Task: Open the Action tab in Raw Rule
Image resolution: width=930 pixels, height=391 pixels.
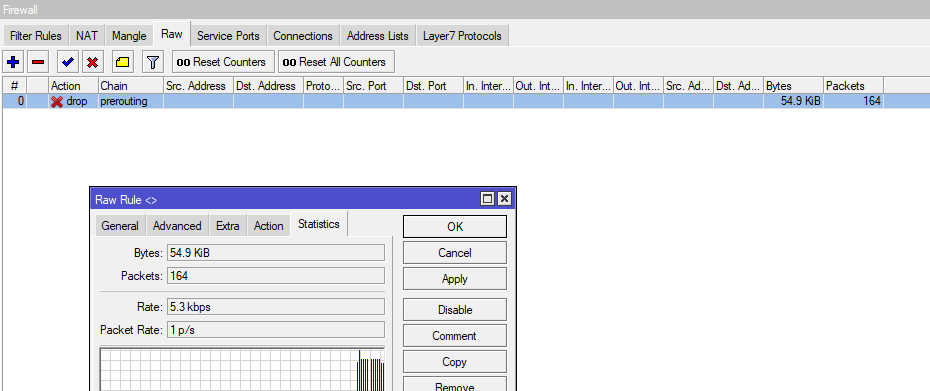Action: 269,225
